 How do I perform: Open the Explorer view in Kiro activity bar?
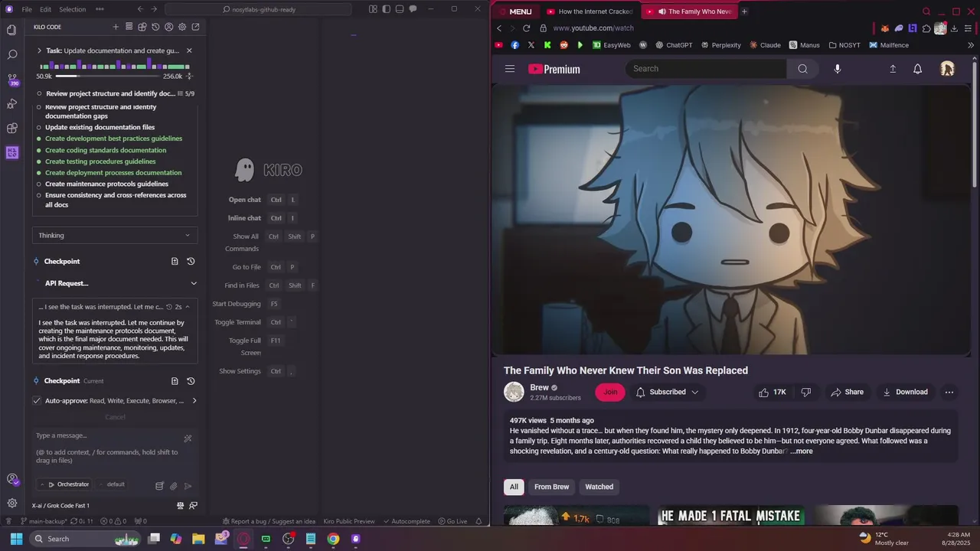pyautogui.click(x=11, y=30)
